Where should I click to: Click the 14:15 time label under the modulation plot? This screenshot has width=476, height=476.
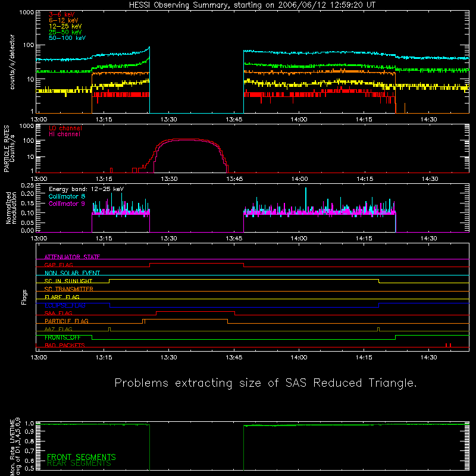pos(364,239)
